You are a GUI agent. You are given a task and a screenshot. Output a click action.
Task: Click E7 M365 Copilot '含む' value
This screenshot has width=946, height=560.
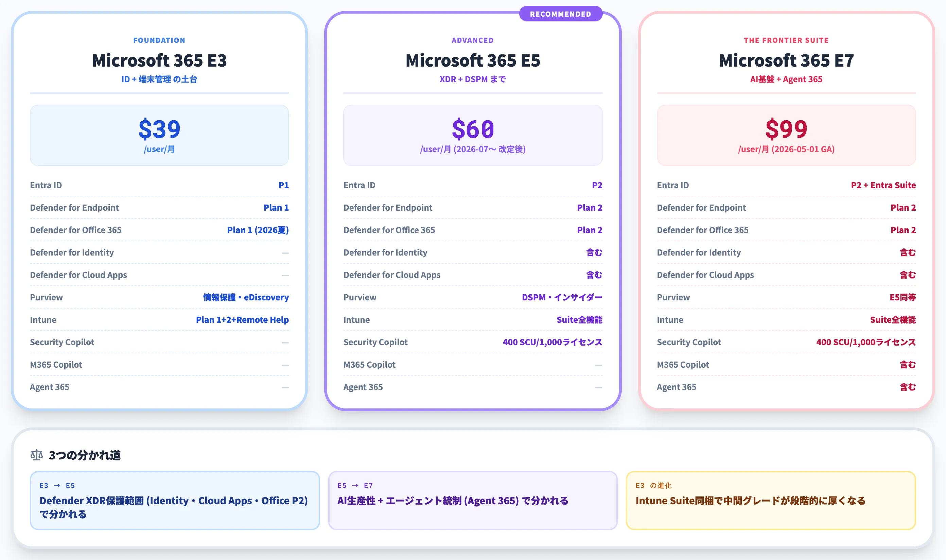908,365
